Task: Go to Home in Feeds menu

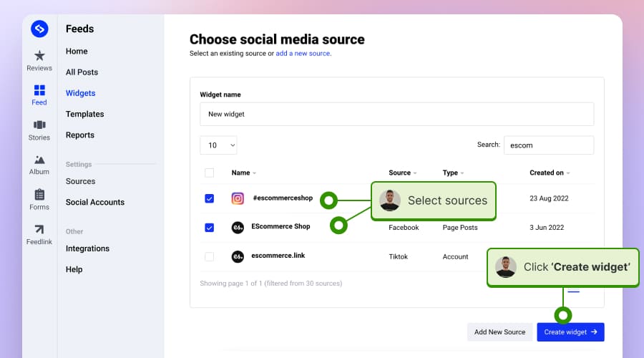Action: (77, 52)
